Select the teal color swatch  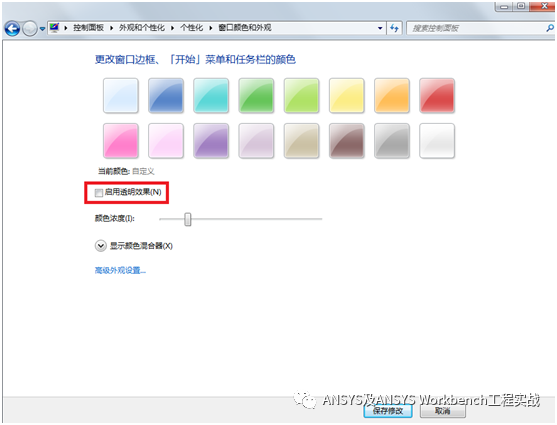(211, 96)
